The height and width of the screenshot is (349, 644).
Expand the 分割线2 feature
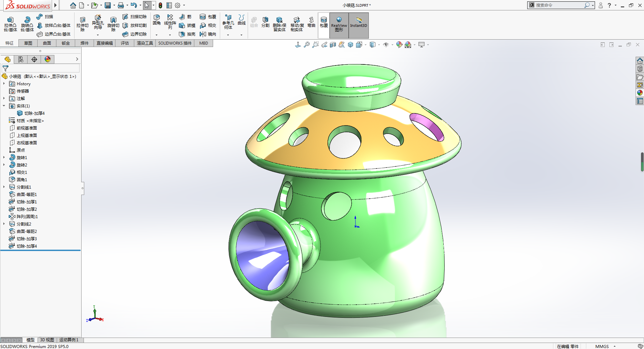tap(4, 224)
